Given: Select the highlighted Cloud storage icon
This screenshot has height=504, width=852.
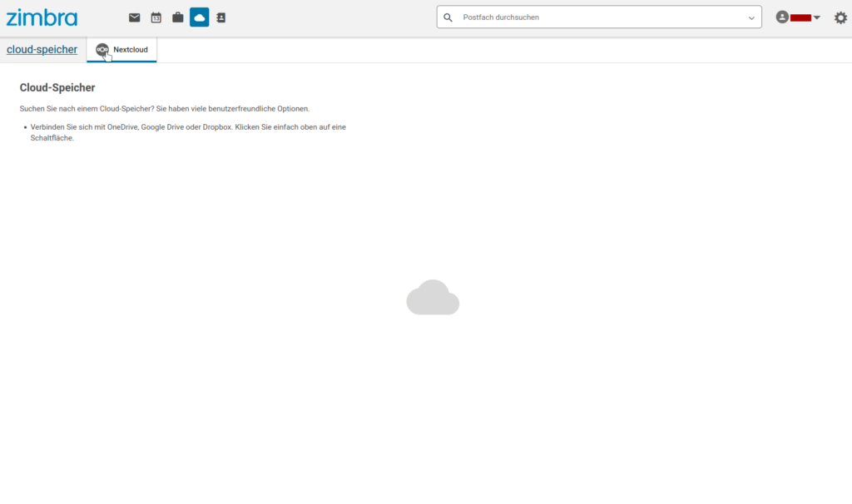Looking at the screenshot, I should (x=199, y=17).
